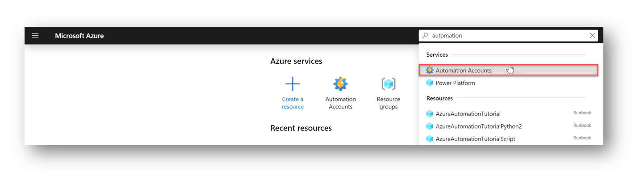Click the AzureAutomationTutorialPython2 runbook icon

tap(430, 126)
